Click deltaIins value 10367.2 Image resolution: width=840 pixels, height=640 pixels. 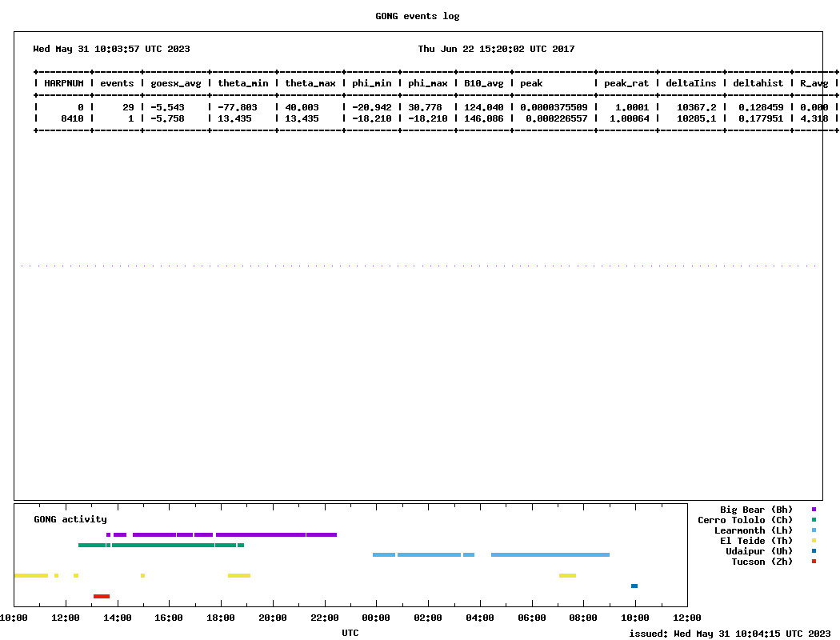(x=697, y=107)
